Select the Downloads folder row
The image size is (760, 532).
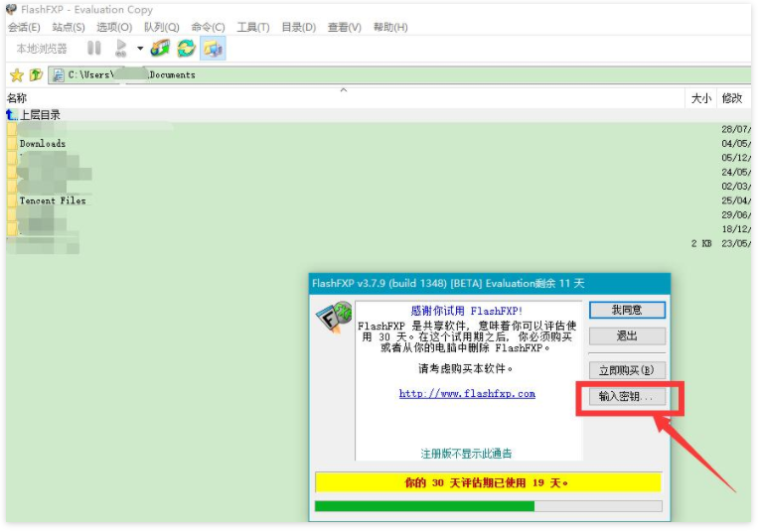click(379, 143)
